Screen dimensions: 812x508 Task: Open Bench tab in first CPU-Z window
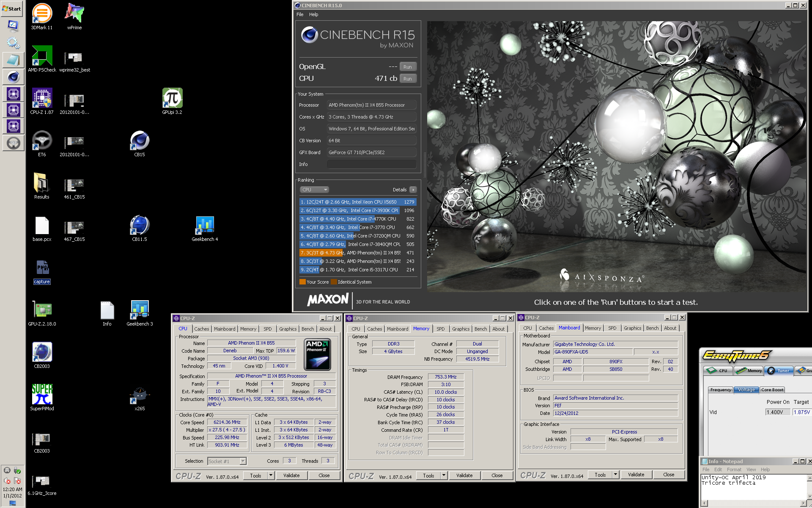308,329
